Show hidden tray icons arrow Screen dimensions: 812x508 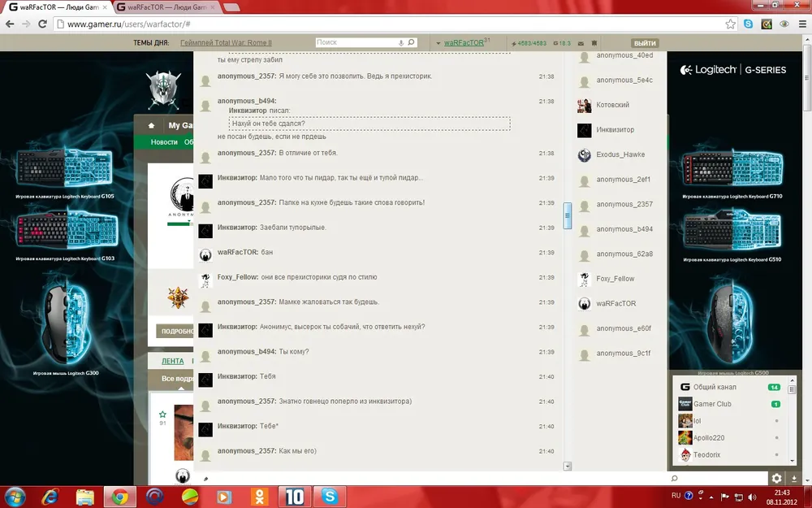point(711,497)
